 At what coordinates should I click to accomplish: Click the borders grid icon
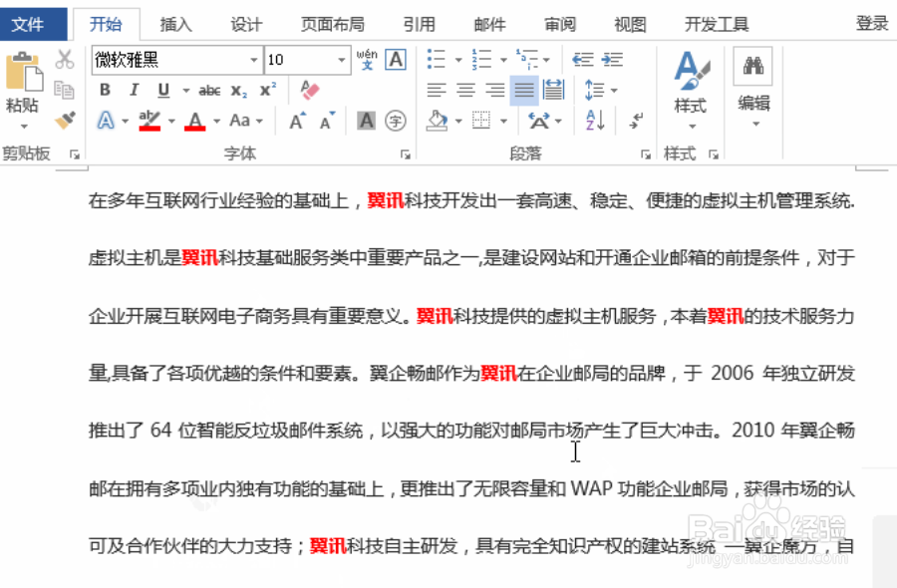coord(481,121)
